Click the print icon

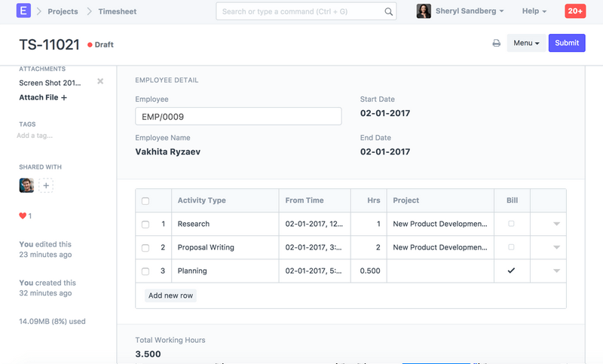coord(496,44)
